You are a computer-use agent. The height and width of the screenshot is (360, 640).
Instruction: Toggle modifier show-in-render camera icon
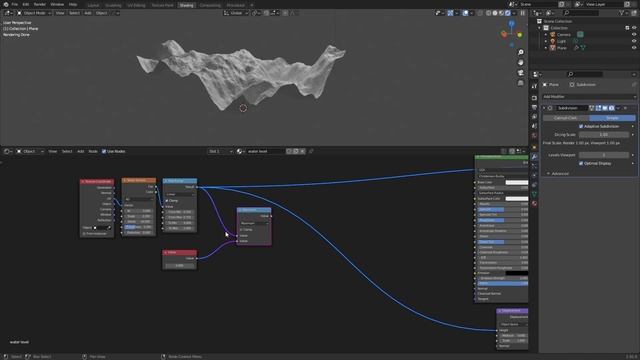[x=611, y=108]
